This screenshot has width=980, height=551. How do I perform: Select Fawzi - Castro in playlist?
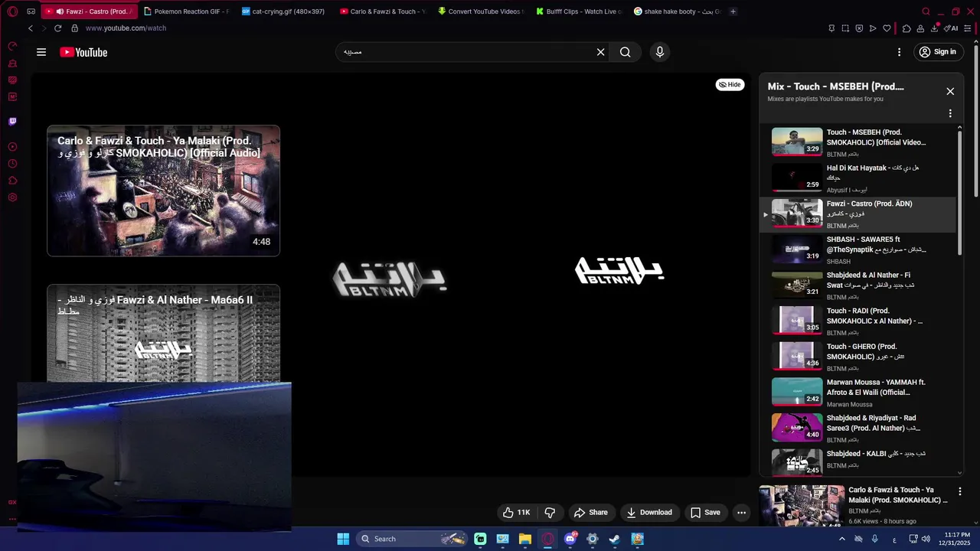857,214
